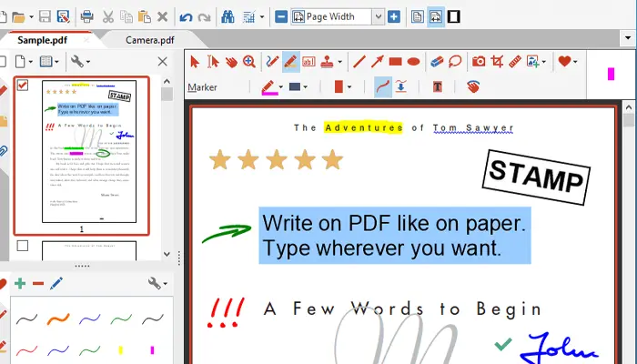Open favorites panel wrench settings
The image size is (637, 364).
157,283
